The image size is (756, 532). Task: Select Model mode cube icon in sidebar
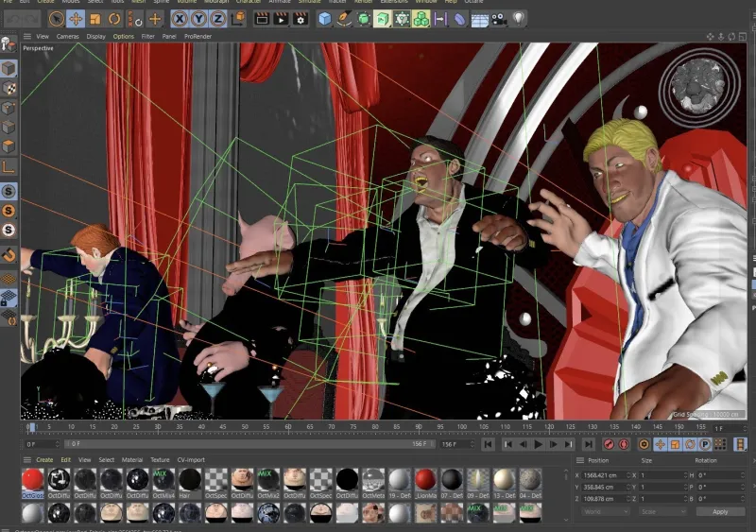click(x=9, y=68)
